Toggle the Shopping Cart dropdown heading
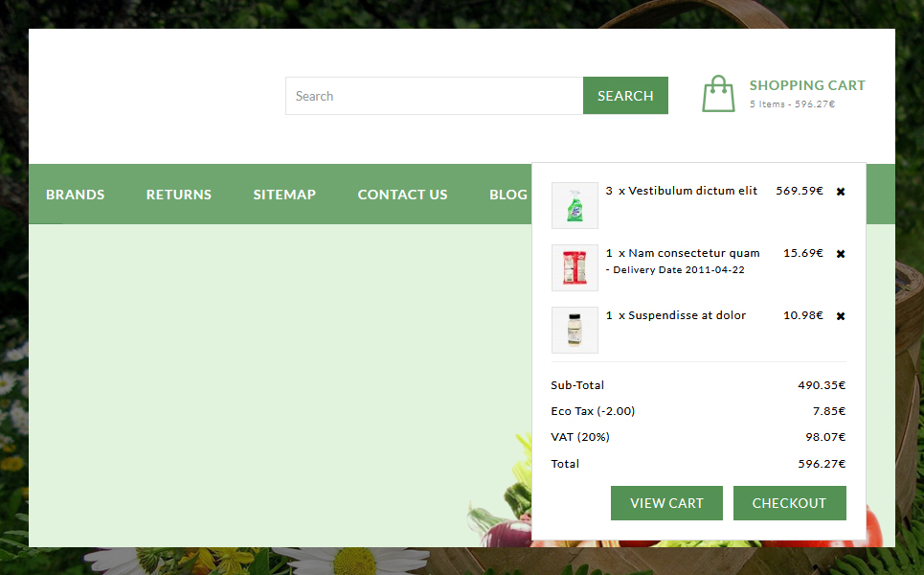 pos(806,85)
